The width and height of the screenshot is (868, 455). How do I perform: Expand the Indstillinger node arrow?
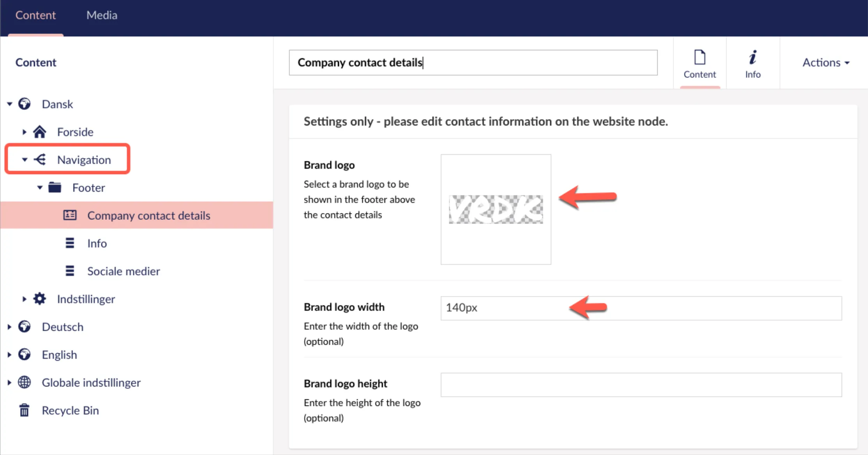(x=24, y=299)
